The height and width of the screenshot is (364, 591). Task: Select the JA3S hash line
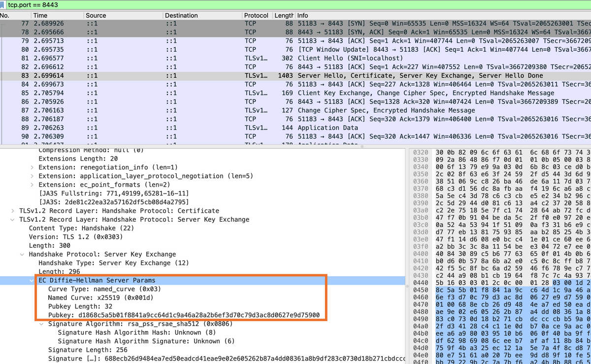tap(113, 202)
